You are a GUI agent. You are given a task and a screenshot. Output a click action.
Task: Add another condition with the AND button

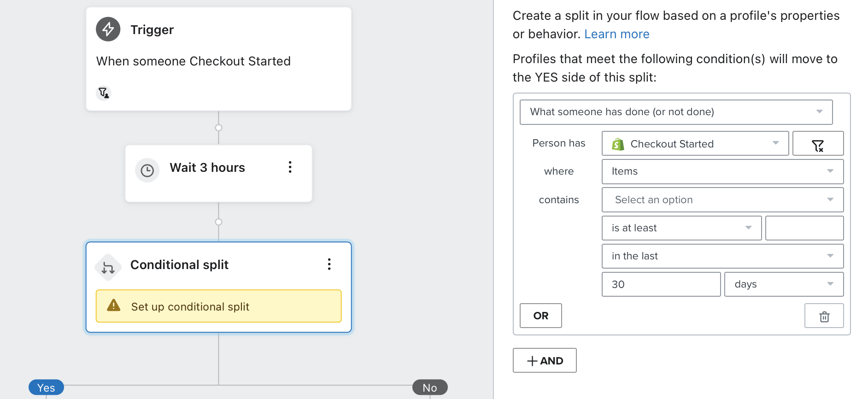(x=545, y=360)
